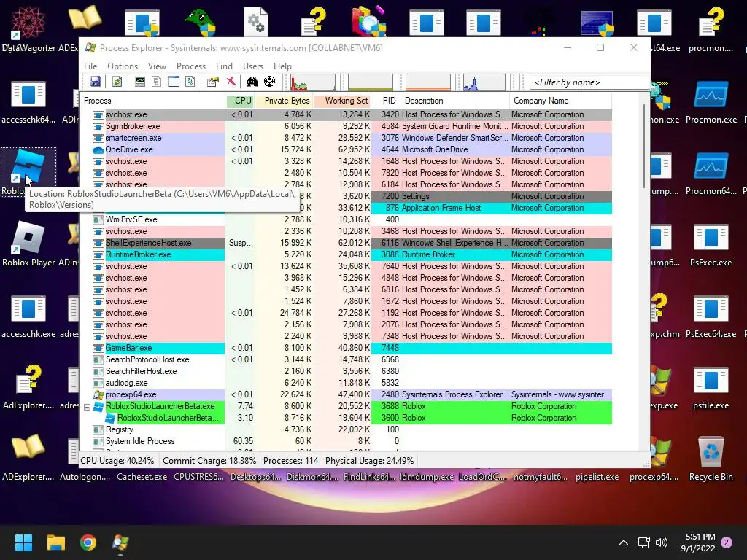Open the File menu
The height and width of the screenshot is (560, 747).
[90, 66]
